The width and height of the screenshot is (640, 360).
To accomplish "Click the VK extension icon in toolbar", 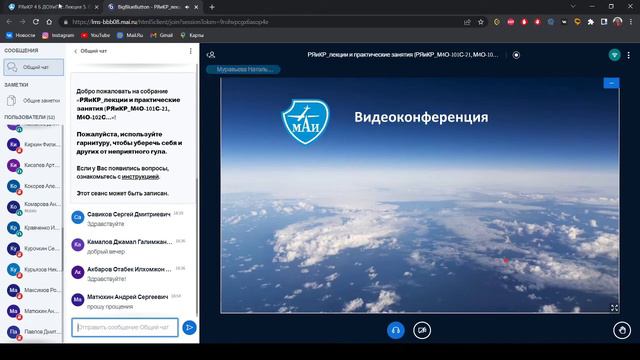I will (564, 22).
